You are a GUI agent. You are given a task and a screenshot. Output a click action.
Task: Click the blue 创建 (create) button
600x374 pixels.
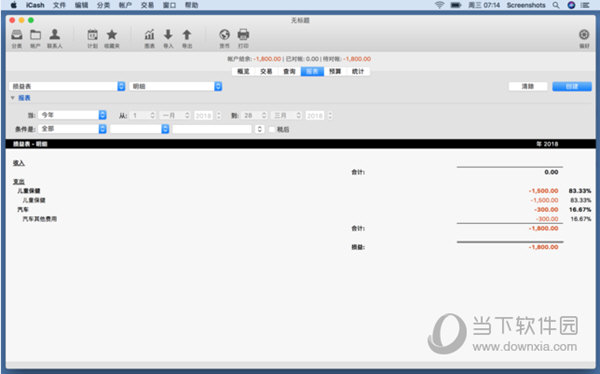572,87
